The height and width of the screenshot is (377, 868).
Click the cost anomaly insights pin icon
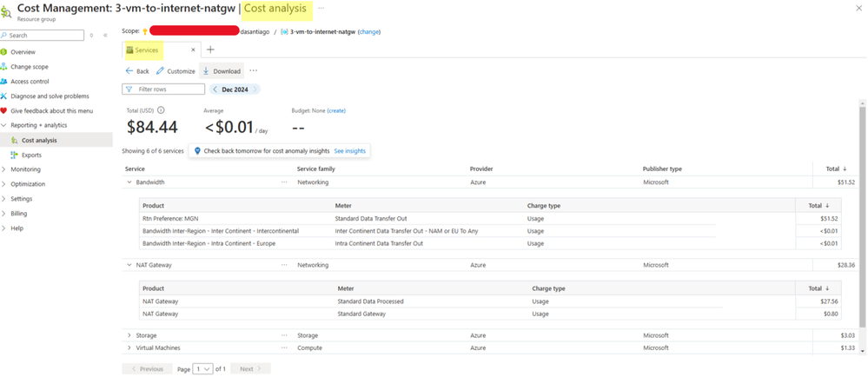coord(197,150)
